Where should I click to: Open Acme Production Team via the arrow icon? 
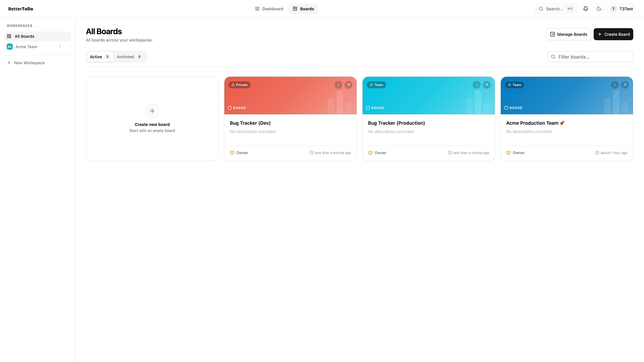pyautogui.click(x=625, y=85)
